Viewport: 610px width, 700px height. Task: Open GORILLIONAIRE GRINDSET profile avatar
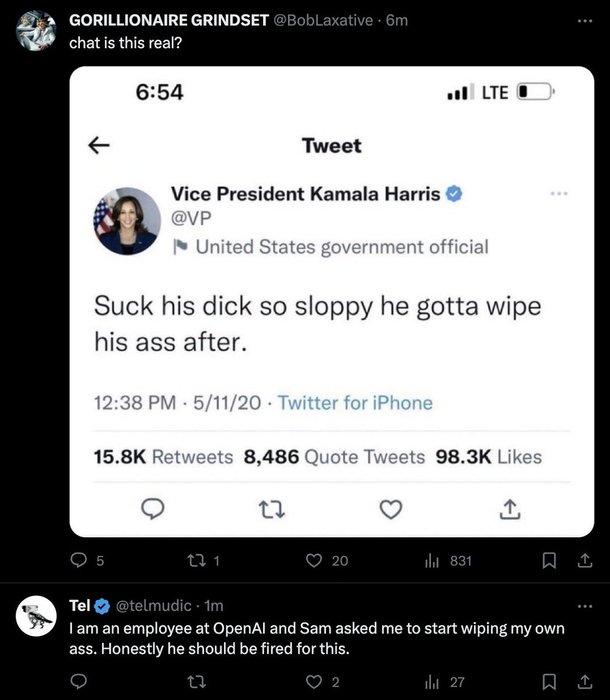point(36,31)
